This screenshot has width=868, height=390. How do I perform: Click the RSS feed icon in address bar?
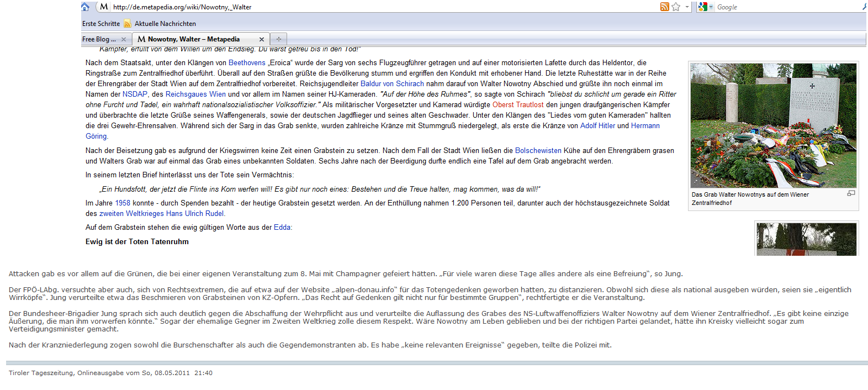click(664, 7)
